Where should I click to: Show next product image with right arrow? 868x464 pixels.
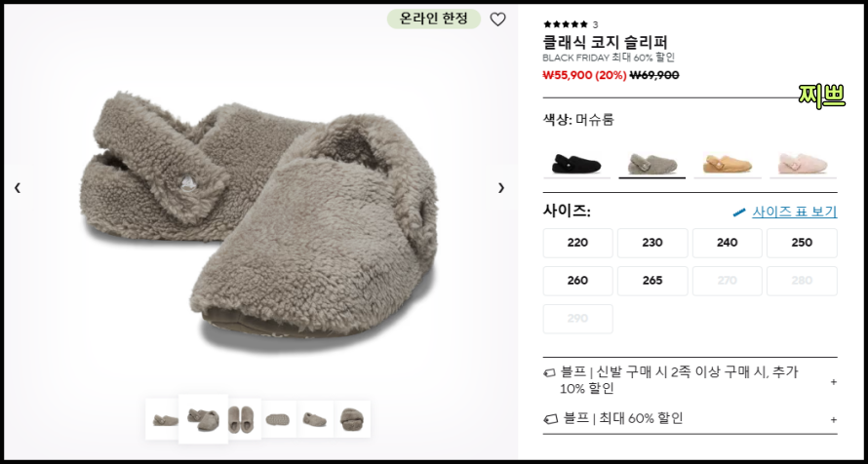501,188
